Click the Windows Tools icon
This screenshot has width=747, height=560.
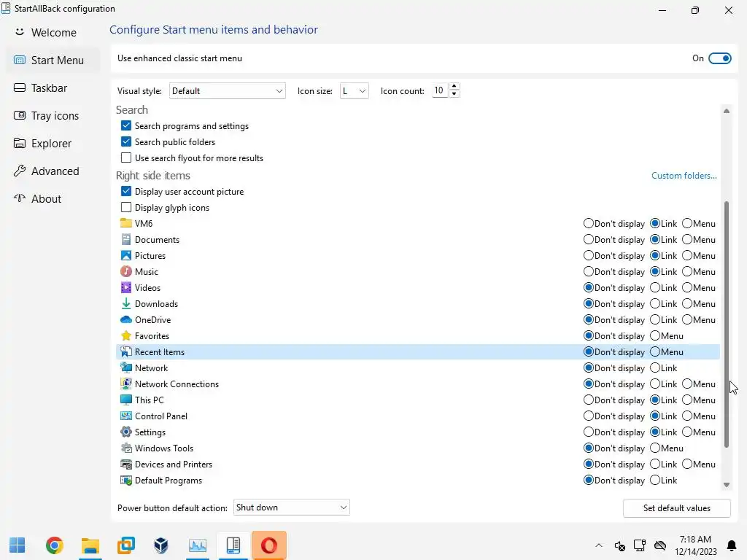pos(125,448)
